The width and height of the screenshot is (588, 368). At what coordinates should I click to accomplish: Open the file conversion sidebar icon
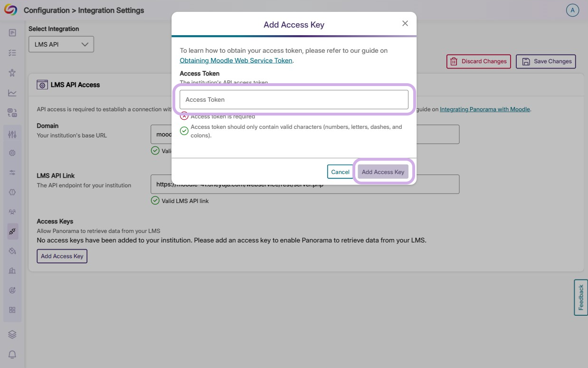pyautogui.click(x=12, y=113)
